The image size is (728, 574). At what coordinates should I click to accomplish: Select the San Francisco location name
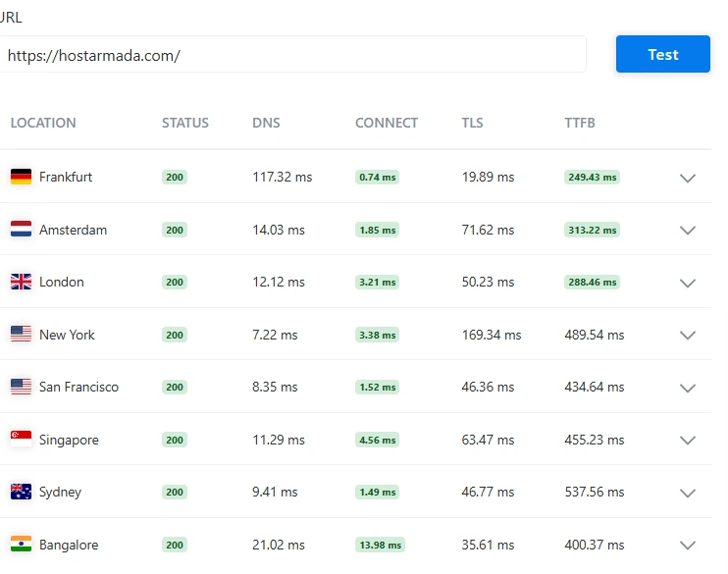pos(78,387)
